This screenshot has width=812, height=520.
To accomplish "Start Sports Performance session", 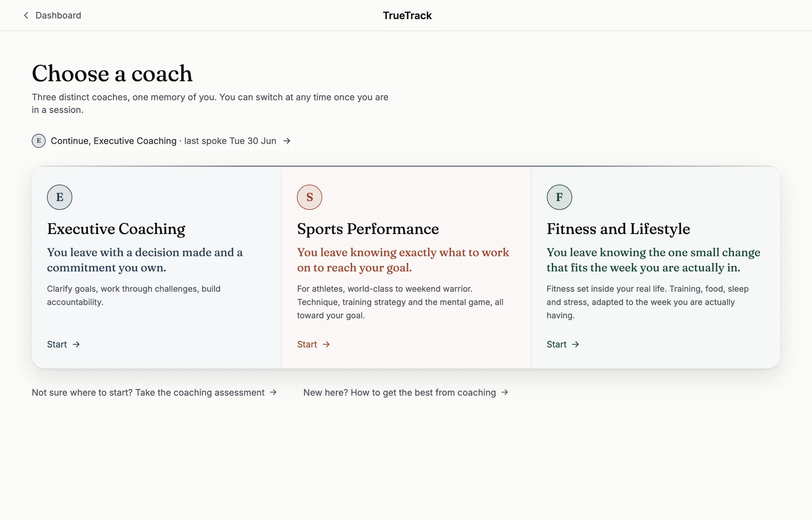I will [313, 344].
